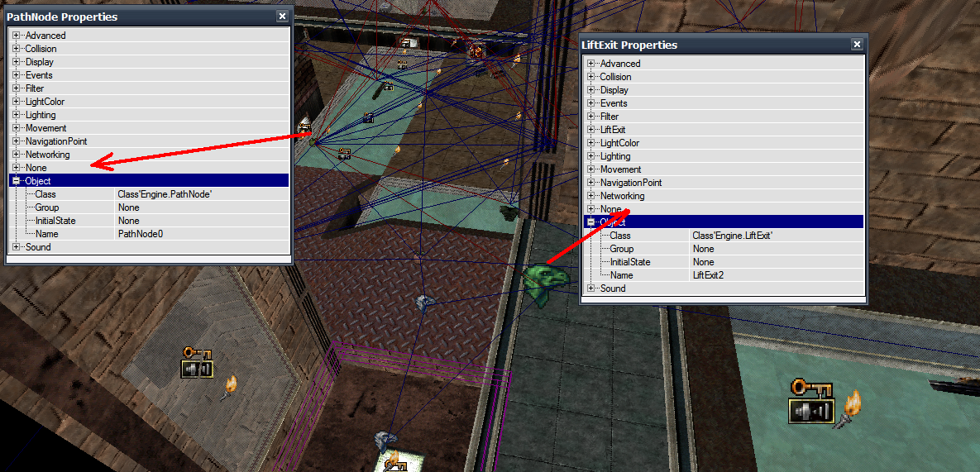This screenshot has height=472, width=980.
Task: Expand LightColor in LiftExit Properties
Action: tap(591, 143)
